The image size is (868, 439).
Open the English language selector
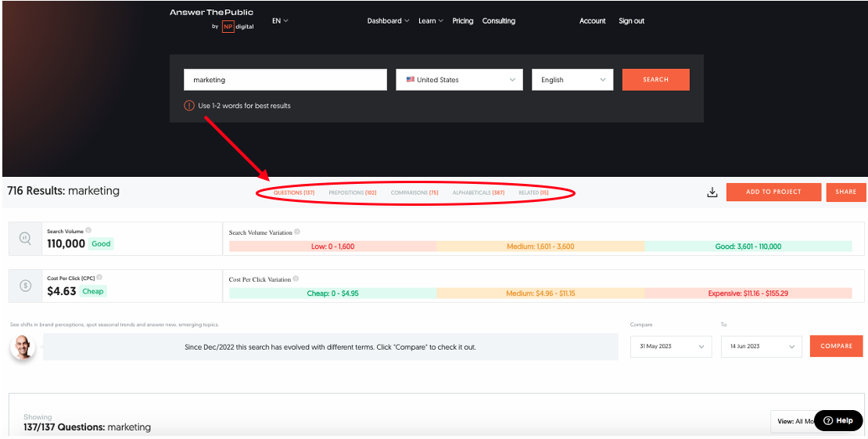[x=572, y=80]
